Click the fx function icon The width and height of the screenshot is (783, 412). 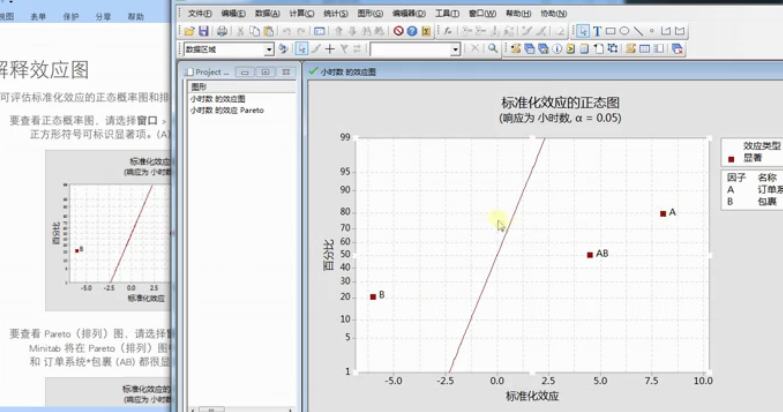tap(448, 31)
